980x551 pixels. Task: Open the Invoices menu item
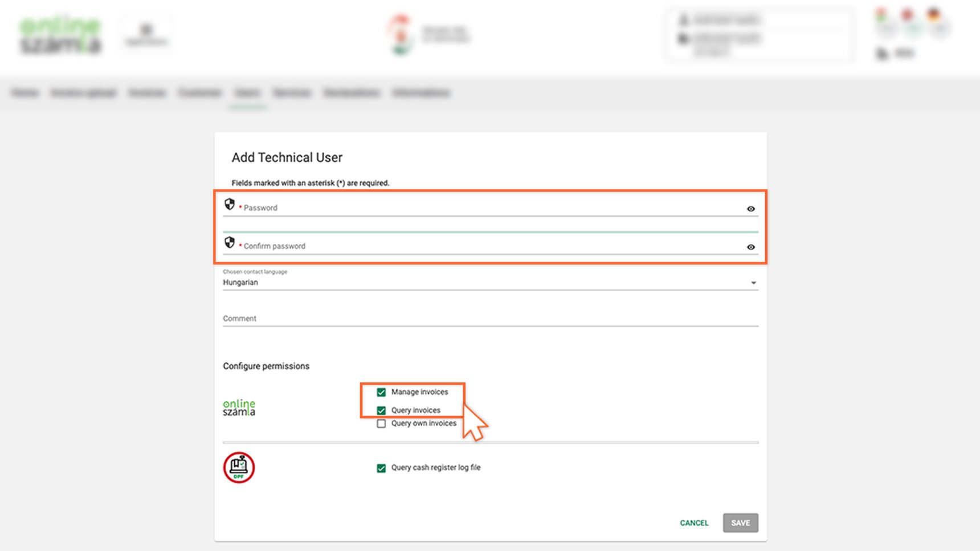point(147,92)
